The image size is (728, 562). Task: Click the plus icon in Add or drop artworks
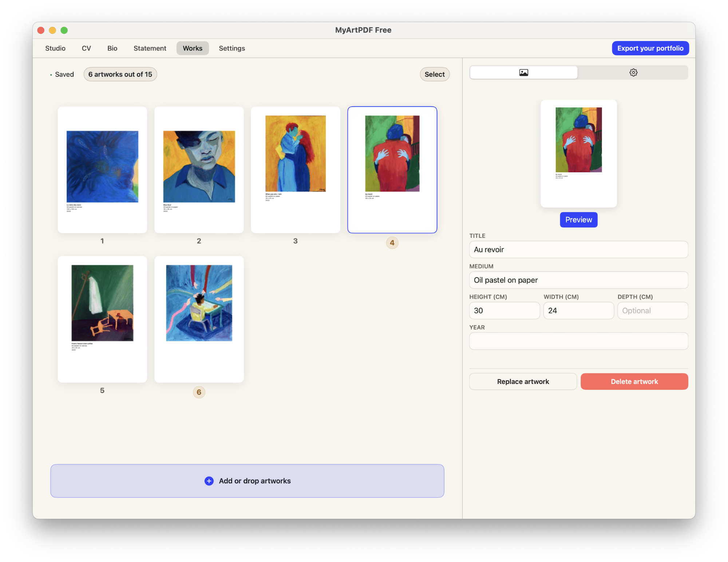click(x=209, y=481)
